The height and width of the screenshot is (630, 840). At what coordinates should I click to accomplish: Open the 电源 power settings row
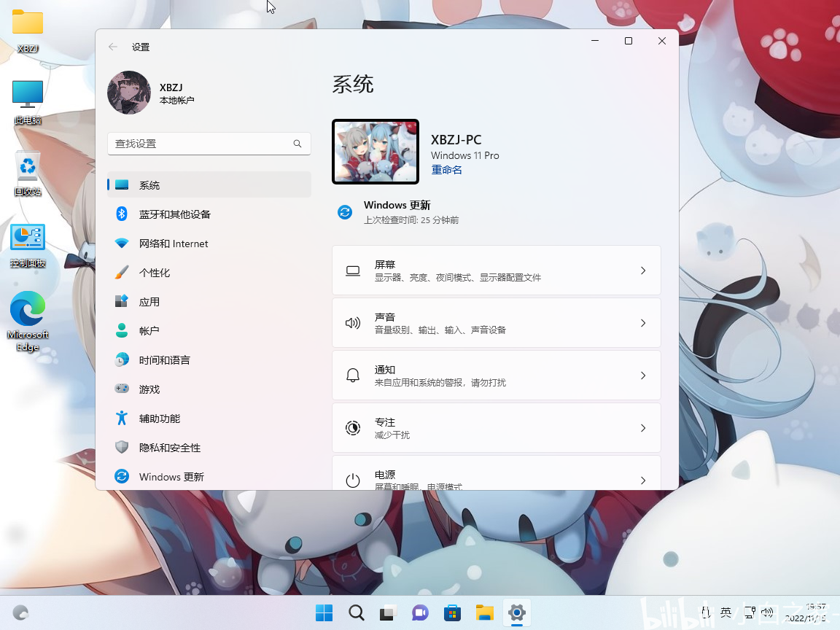pyautogui.click(x=497, y=473)
